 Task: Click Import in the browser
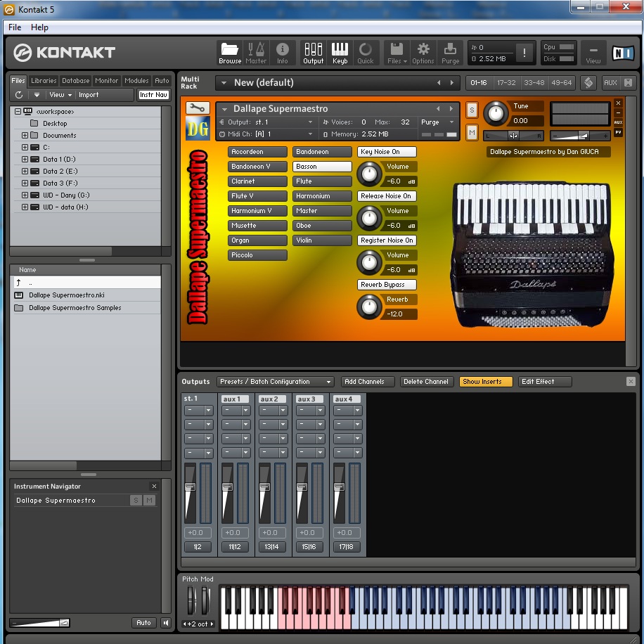(89, 95)
